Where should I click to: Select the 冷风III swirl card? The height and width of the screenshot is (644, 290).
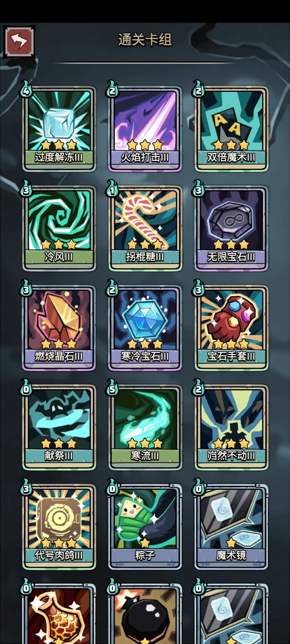click(x=59, y=228)
